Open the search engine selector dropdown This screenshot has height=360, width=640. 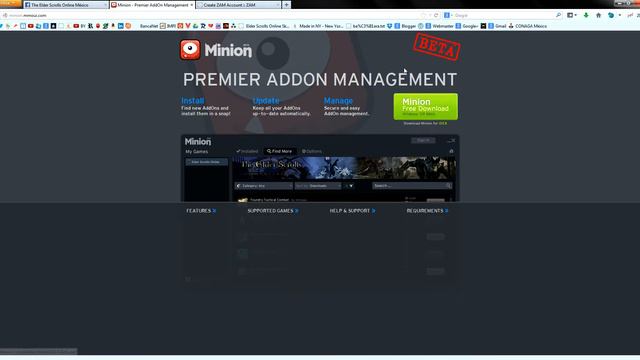[448, 15]
